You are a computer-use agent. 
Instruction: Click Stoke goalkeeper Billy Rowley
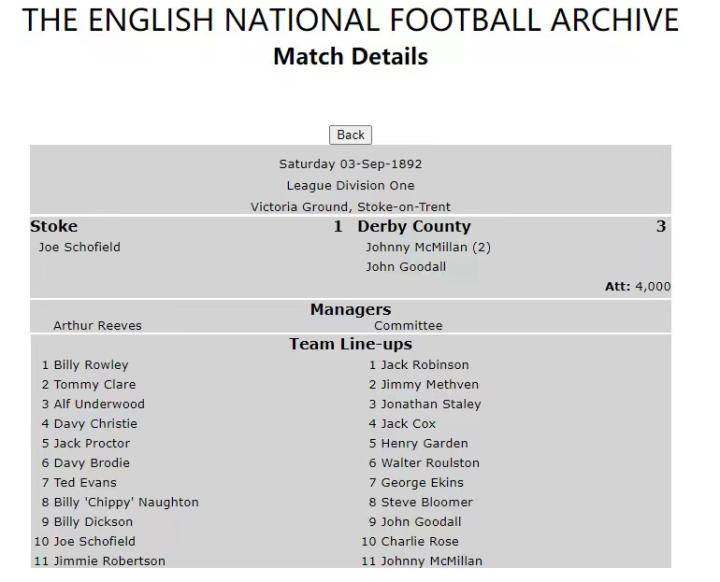tap(91, 365)
